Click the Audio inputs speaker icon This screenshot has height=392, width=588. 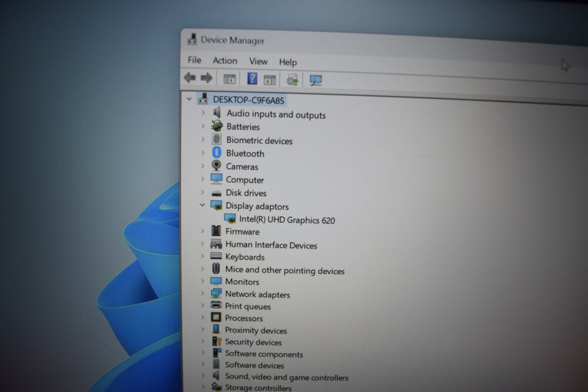217,112
